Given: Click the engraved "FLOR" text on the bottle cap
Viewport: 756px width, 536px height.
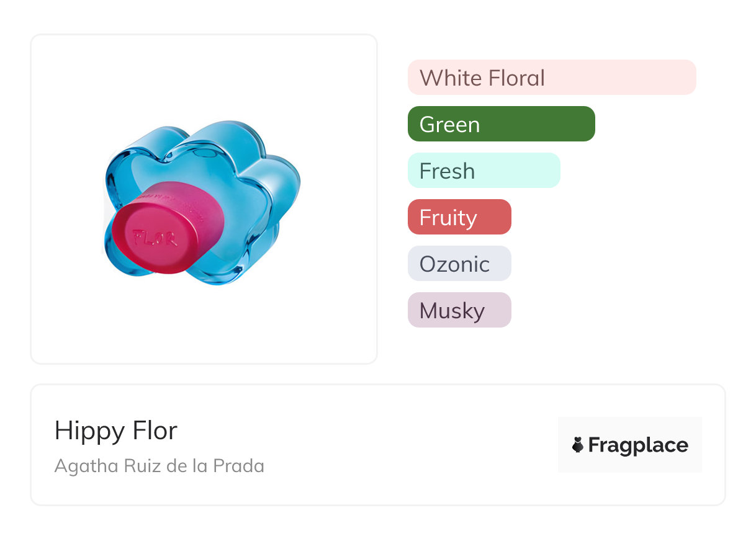Looking at the screenshot, I should 154,238.
